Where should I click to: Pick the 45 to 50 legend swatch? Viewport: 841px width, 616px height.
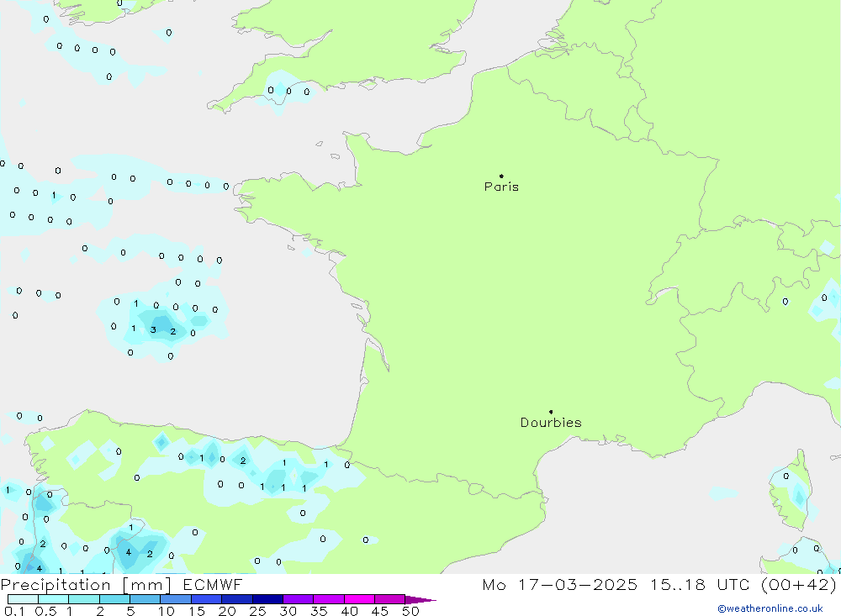click(x=390, y=599)
